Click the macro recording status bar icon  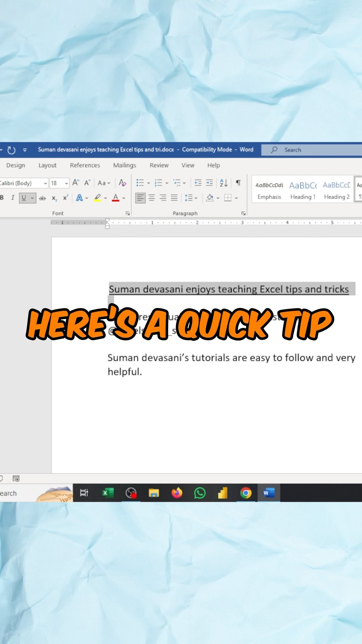coord(16,479)
